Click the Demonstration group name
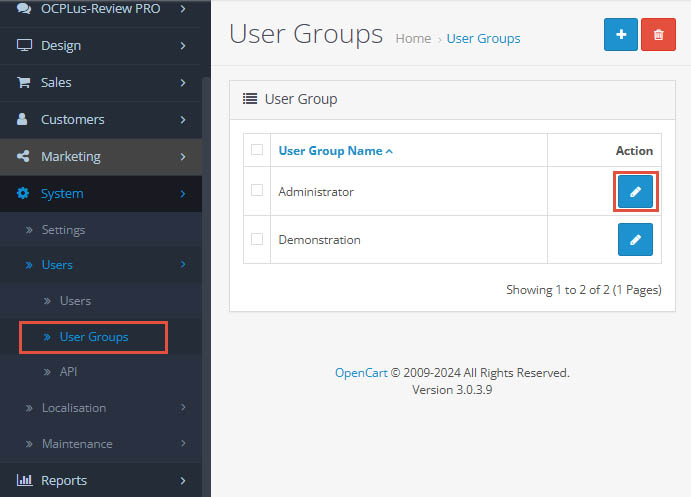This screenshot has height=497, width=691. tap(319, 240)
